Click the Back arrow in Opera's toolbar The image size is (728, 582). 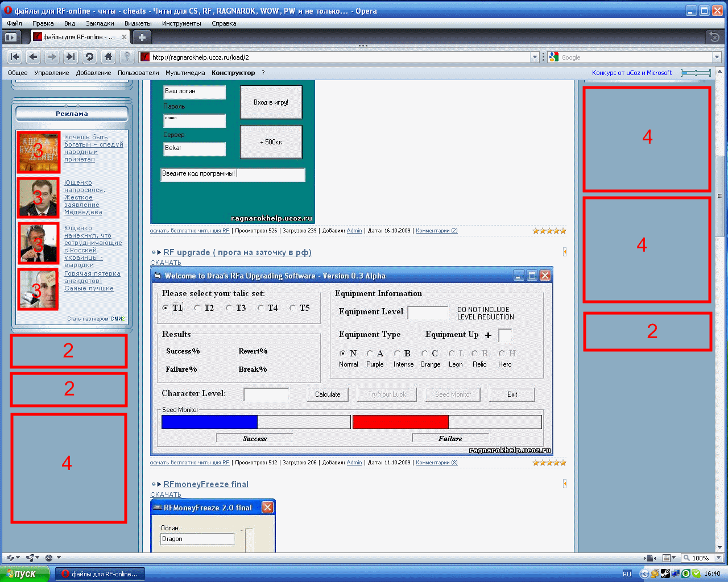pos(34,57)
